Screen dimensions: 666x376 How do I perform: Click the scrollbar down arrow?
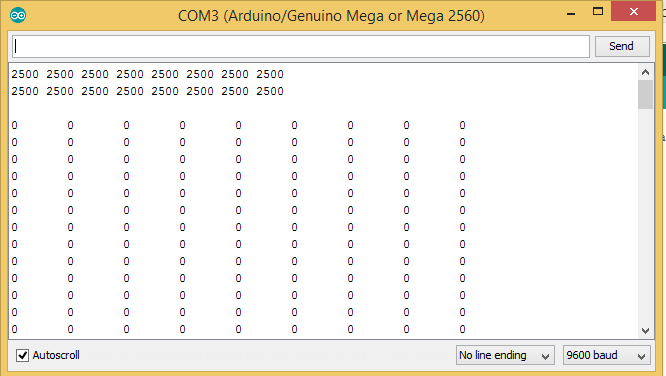[646, 331]
